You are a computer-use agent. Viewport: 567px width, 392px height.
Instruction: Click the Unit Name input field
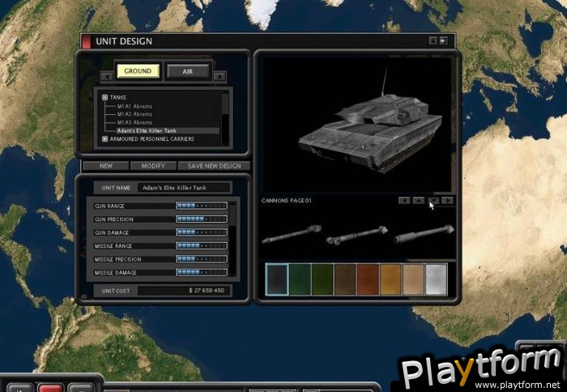(184, 188)
